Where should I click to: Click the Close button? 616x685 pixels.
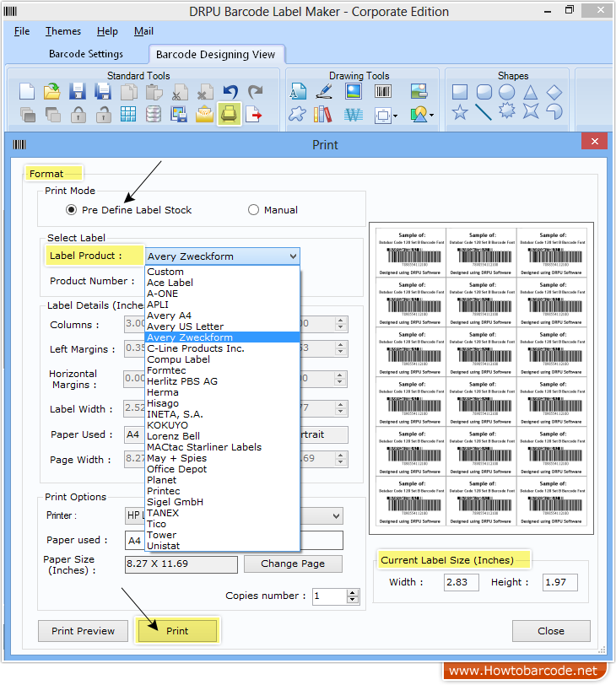pyautogui.click(x=551, y=631)
